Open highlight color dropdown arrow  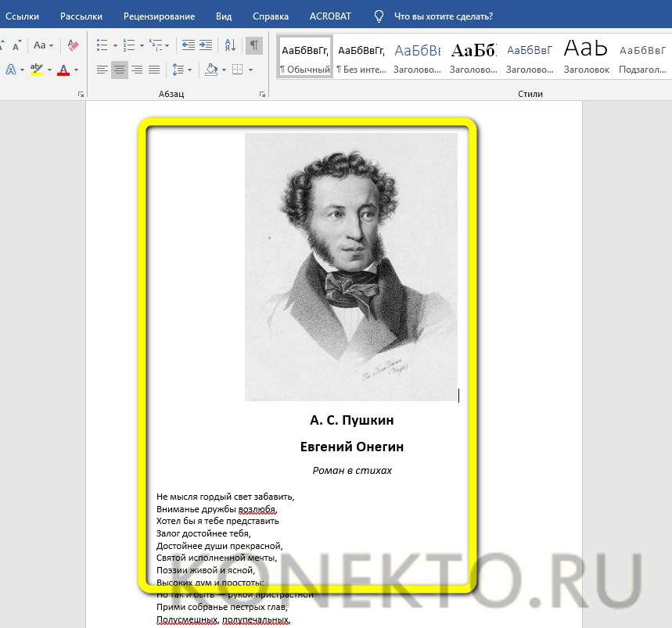point(49,70)
